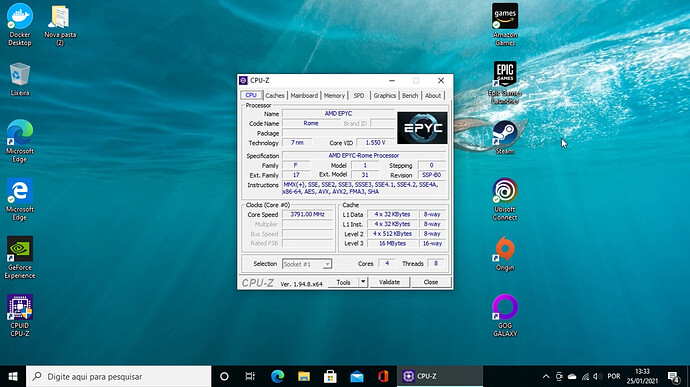Open GeForce Experience shortcut
The width and height of the screenshot is (690, 387).
tap(20, 258)
